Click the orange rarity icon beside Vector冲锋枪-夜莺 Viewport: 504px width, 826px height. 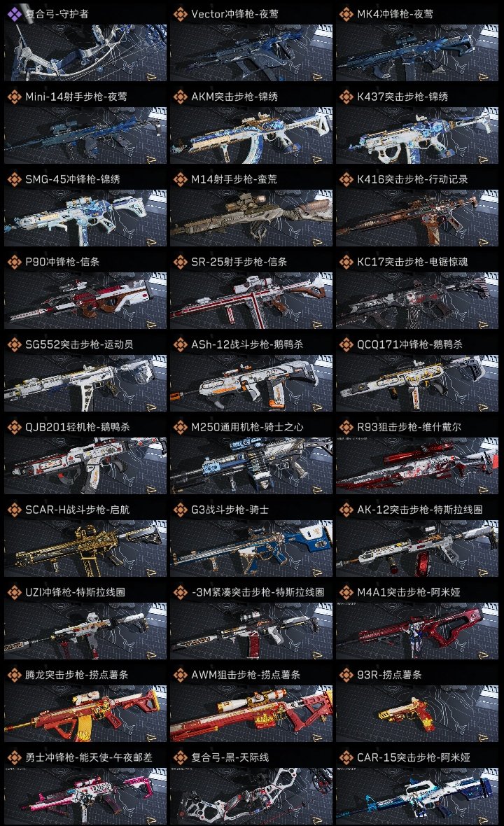pyautogui.click(x=181, y=14)
